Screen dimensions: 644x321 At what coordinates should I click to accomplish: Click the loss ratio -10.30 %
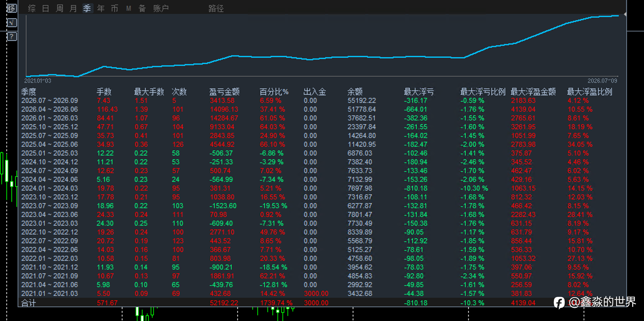(474, 188)
